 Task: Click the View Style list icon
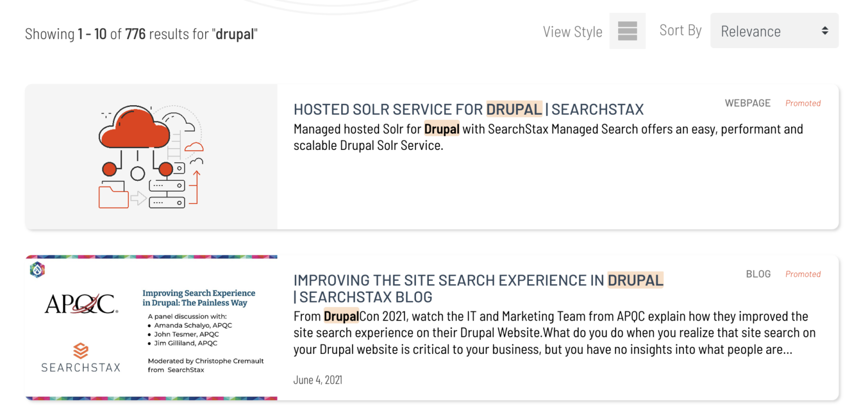(x=627, y=31)
